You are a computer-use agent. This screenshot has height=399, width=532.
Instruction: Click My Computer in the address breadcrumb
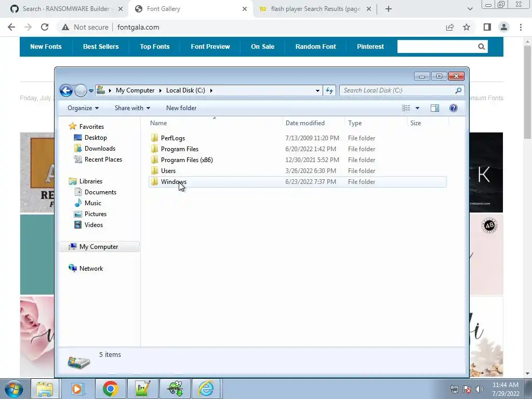135,90
